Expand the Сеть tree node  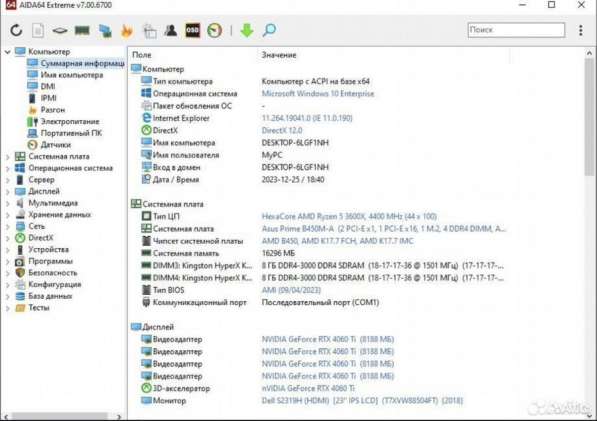[x=8, y=226]
